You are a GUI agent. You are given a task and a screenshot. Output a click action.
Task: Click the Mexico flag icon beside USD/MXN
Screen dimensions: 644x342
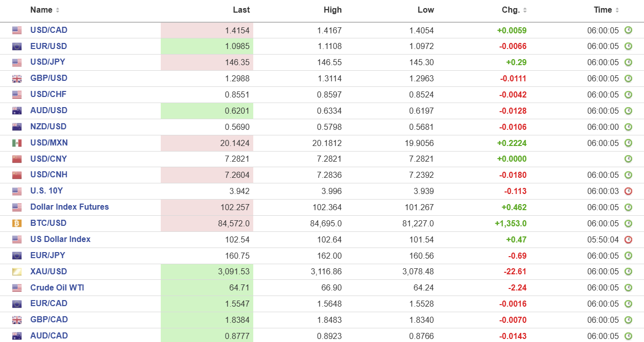[x=17, y=143]
